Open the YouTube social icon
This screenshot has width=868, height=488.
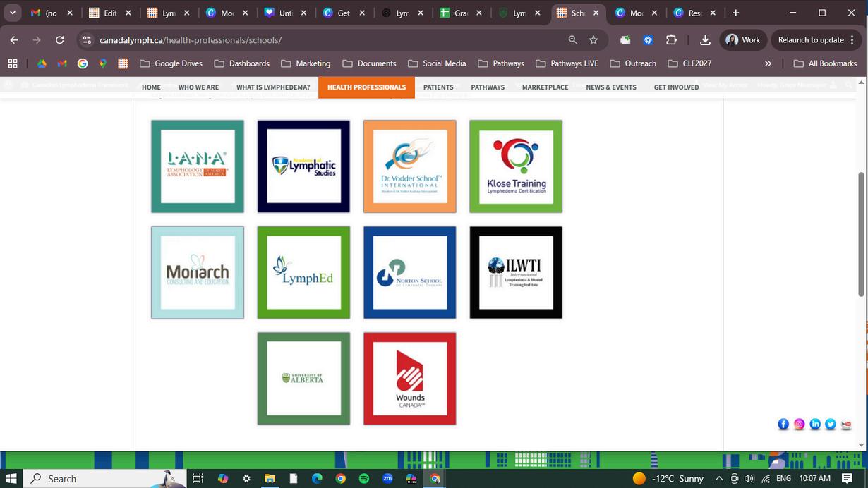pyautogui.click(x=846, y=424)
